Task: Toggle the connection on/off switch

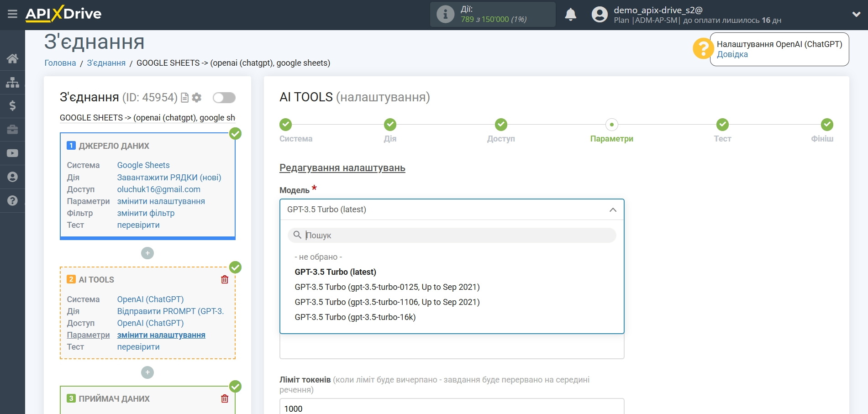Action: pos(224,98)
